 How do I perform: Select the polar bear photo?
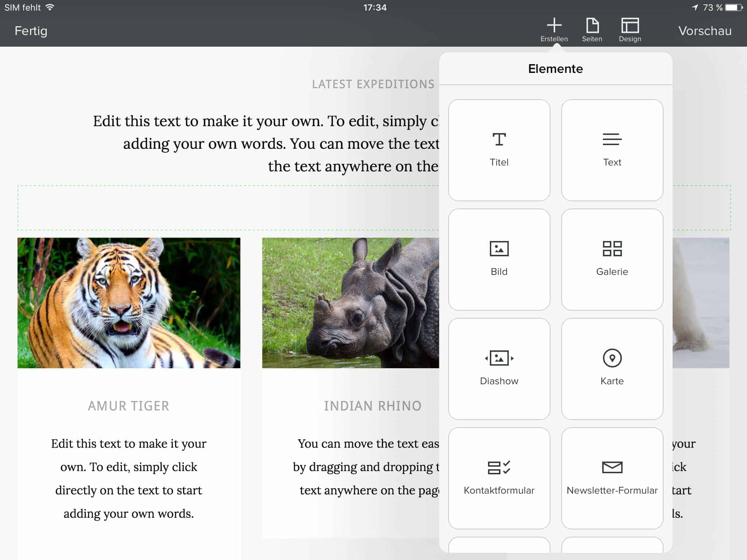click(x=701, y=303)
